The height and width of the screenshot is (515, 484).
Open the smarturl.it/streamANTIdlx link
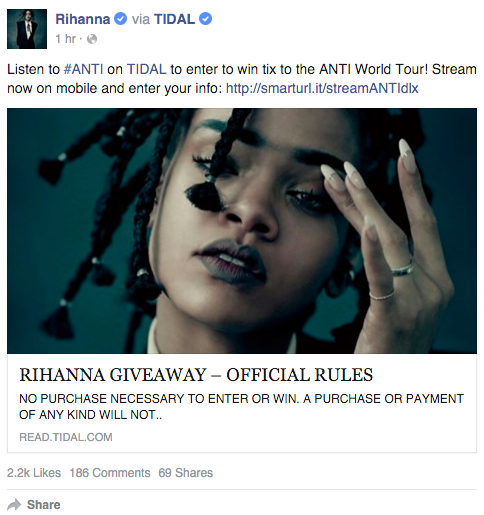coord(322,89)
